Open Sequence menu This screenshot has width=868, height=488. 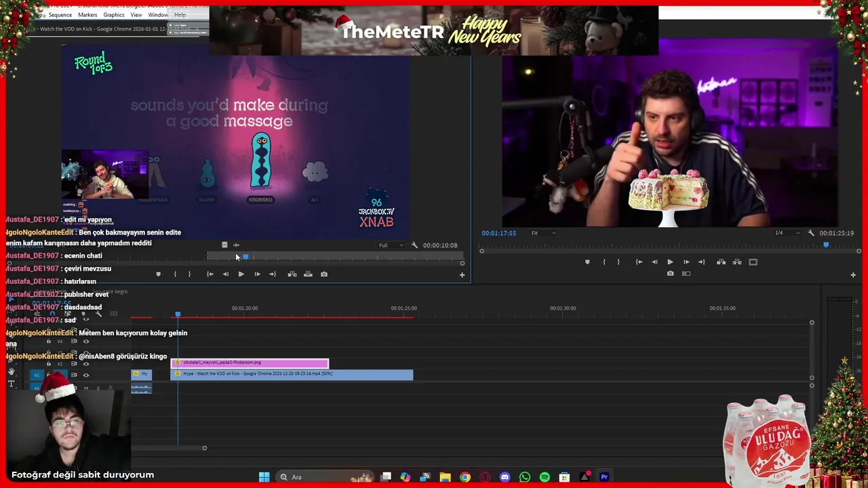(x=60, y=15)
